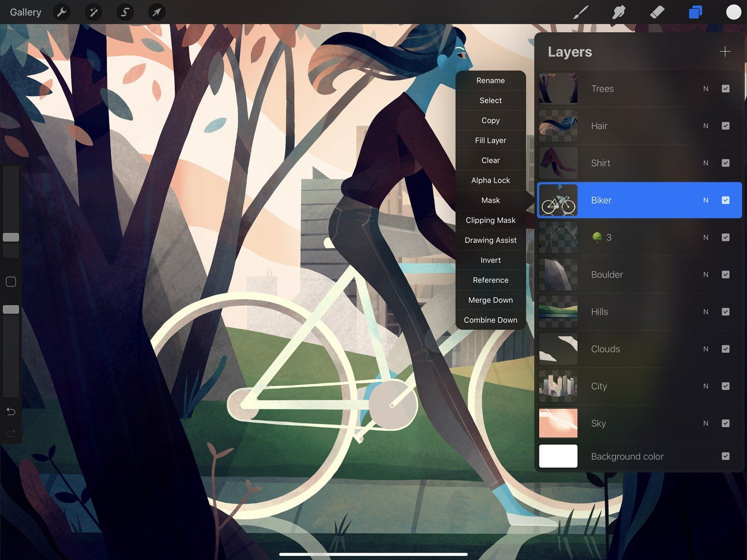747x560 pixels.
Task: Return to the Gallery
Action: point(25,12)
